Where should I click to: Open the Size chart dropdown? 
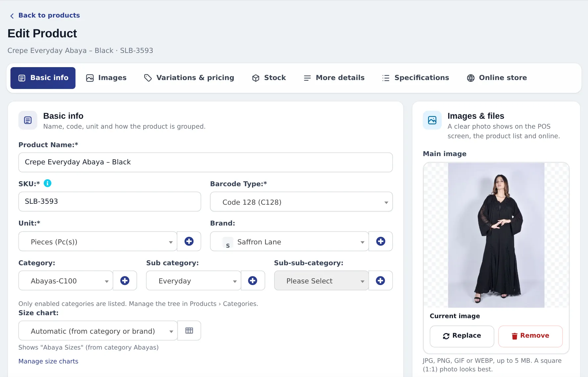pos(98,331)
